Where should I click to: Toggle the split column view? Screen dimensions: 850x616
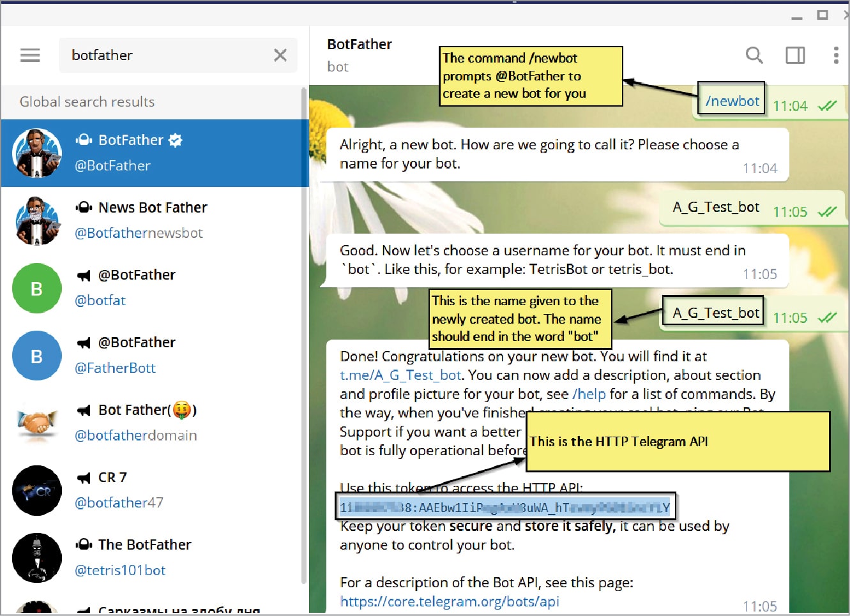(x=795, y=56)
